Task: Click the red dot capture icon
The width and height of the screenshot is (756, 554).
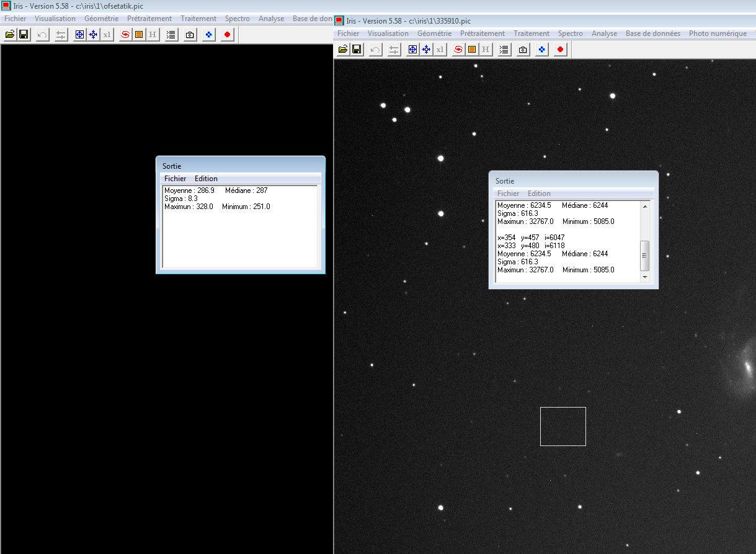Action: coord(226,34)
